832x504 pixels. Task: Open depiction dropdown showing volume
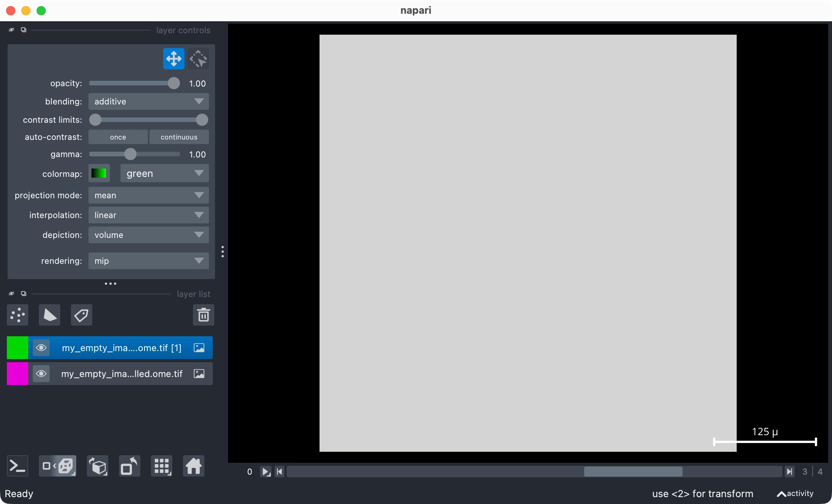(149, 235)
